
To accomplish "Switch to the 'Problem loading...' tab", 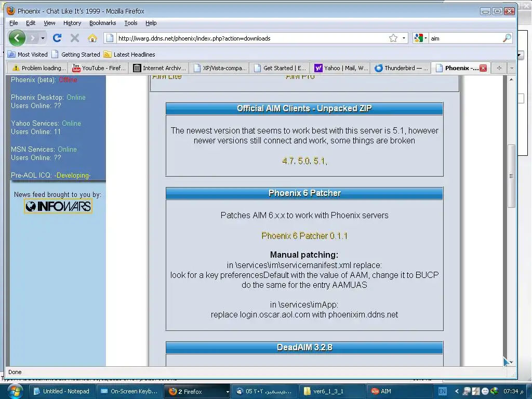I will [x=37, y=68].
